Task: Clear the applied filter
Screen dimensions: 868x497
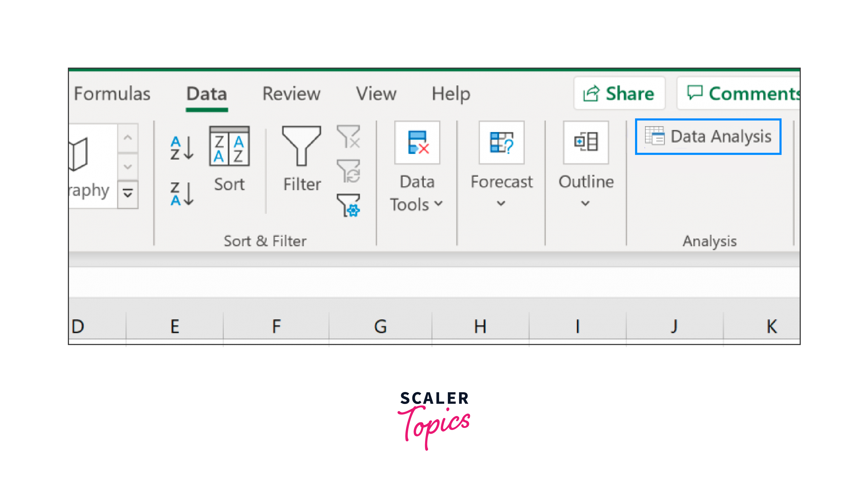Action: click(349, 137)
